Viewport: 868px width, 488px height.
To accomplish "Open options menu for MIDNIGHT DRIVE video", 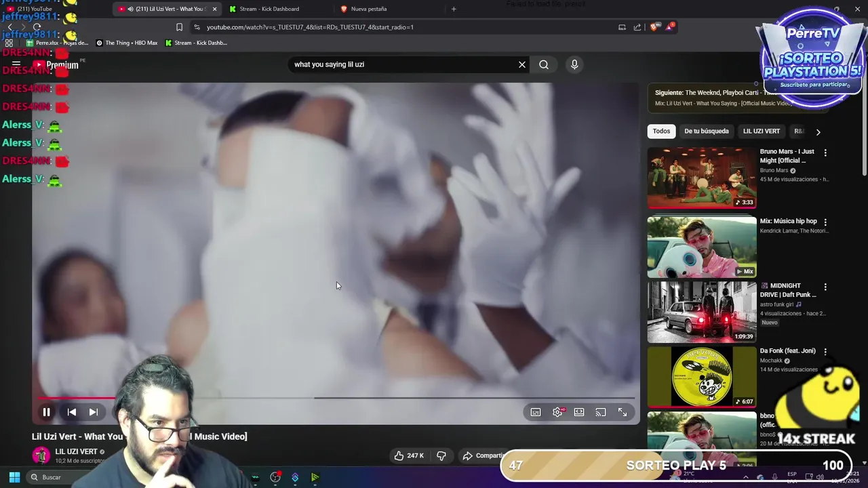I will point(825,287).
